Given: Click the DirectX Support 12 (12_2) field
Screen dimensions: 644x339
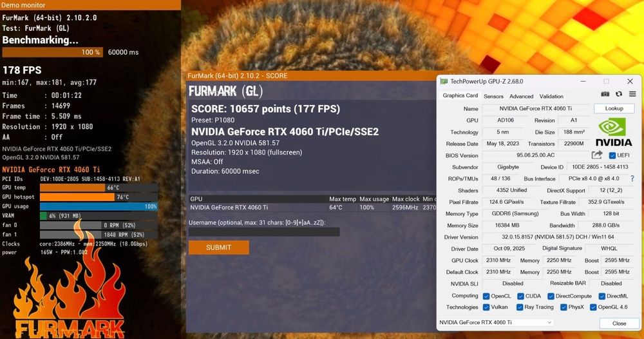Looking at the screenshot, I should pyautogui.click(x=611, y=190).
